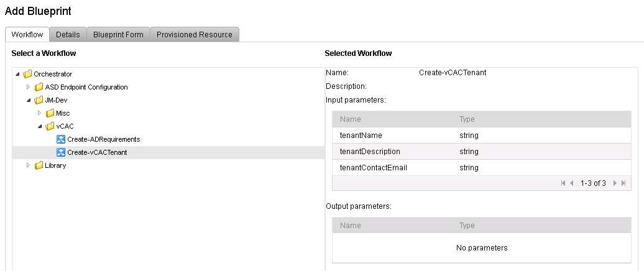
Task: Collapse the JM-Dev tree node
Action: 29,100
